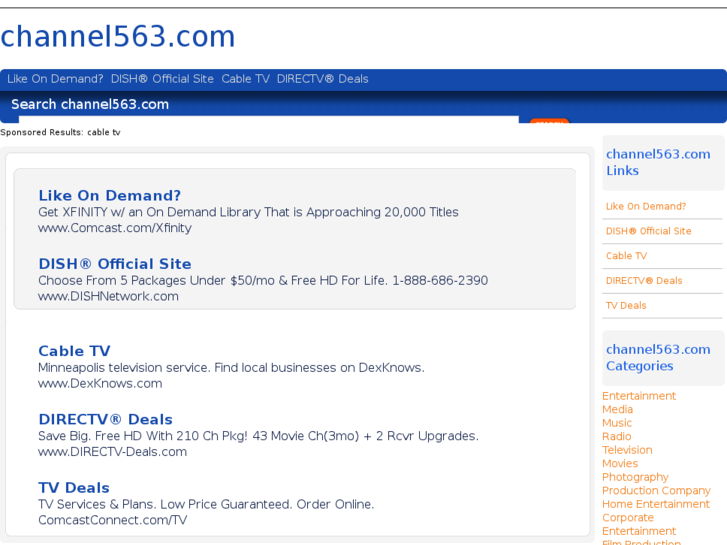Select the 'Corporate' category
Viewport: 727px width, 545px height.
[x=628, y=517]
